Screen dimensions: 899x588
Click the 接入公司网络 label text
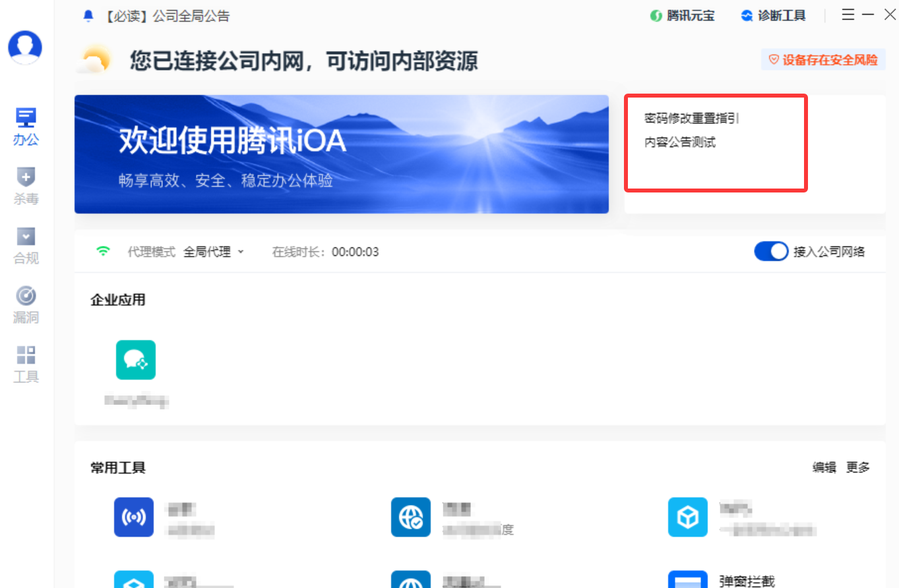click(x=829, y=252)
